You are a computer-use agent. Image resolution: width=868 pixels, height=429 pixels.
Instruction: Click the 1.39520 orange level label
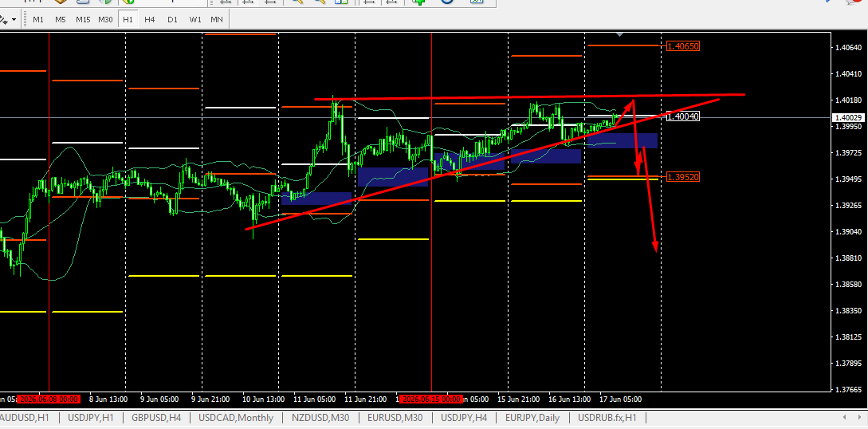pos(683,177)
